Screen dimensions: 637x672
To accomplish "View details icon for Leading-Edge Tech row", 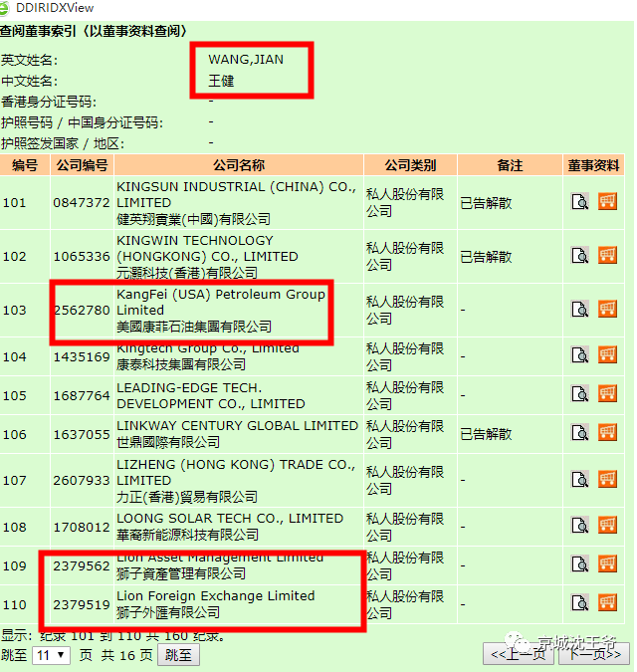I will (580, 395).
